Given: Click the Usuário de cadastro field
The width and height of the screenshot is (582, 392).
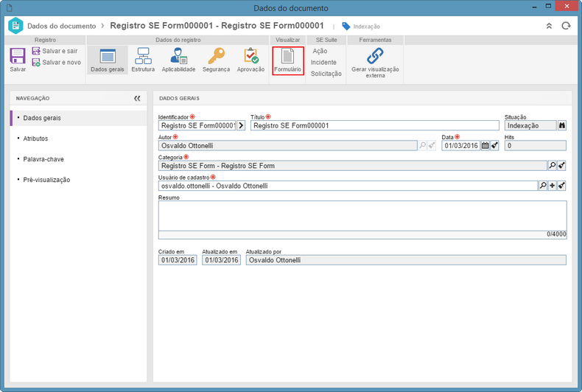Looking at the screenshot, I should [x=348, y=186].
